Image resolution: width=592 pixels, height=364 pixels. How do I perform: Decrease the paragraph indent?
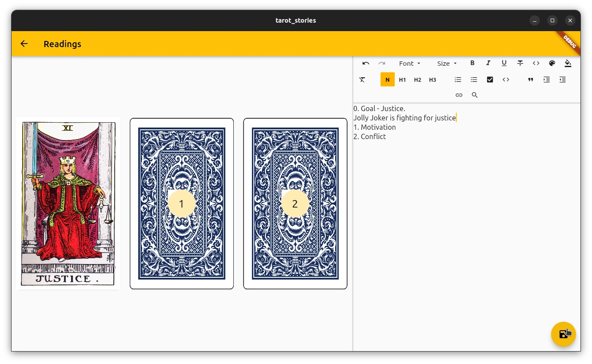pos(563,80)
